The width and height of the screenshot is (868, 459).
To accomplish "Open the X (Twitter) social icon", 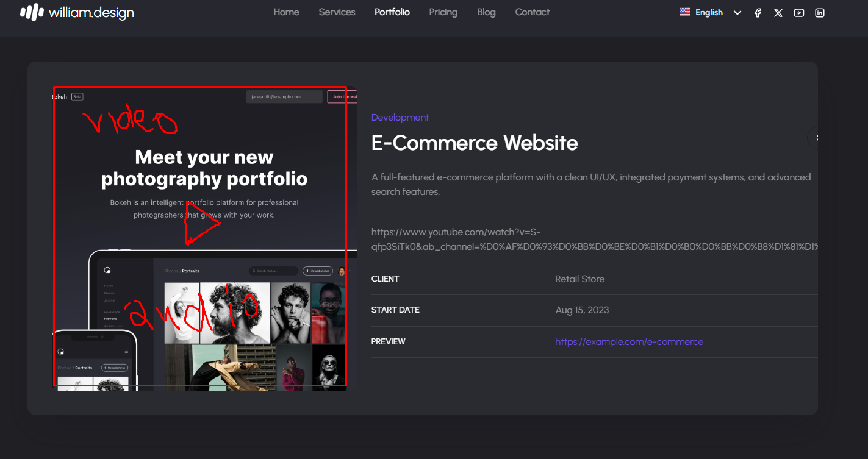I will (778, 13).
